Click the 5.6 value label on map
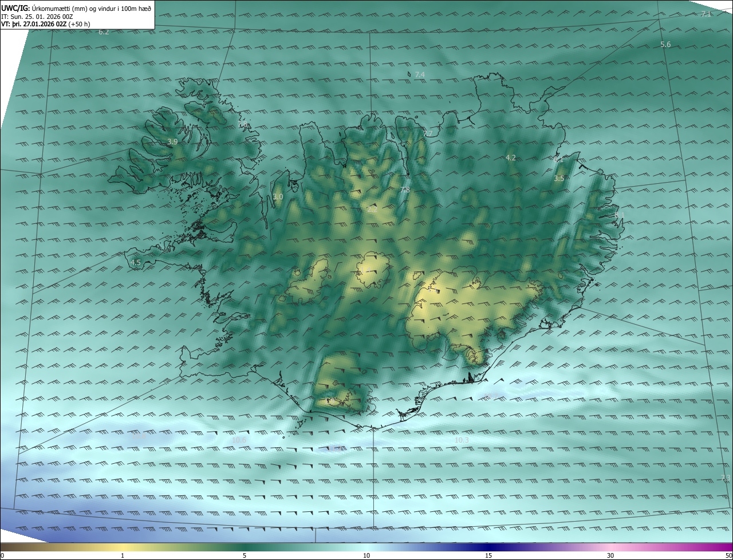 [x=665, y=44]
